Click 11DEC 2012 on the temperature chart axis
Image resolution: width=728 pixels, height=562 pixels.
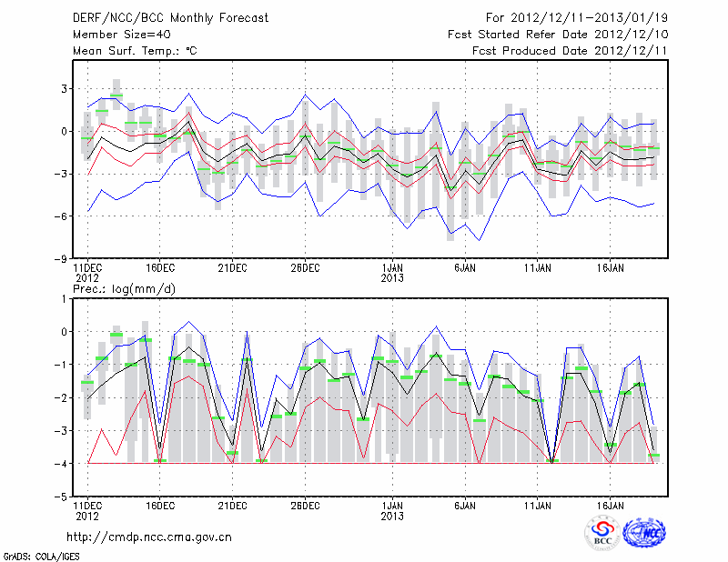(87, 272)
